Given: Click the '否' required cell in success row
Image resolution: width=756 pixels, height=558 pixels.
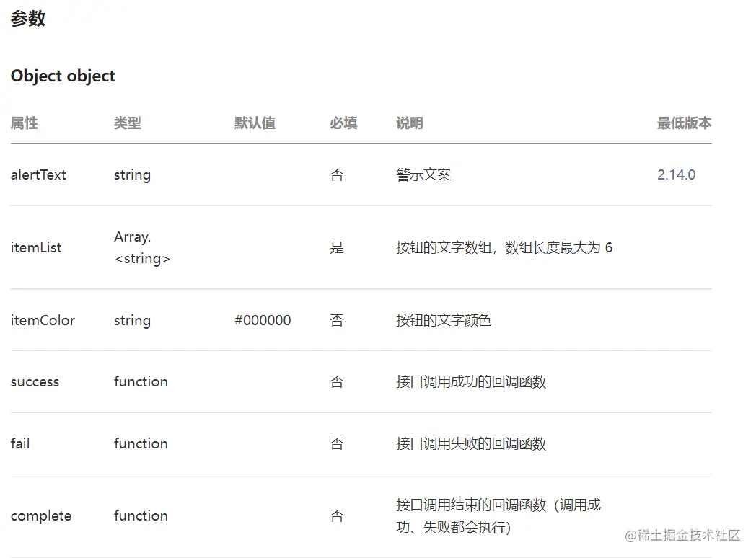Looking at the screenshot, I should (337, 381).
